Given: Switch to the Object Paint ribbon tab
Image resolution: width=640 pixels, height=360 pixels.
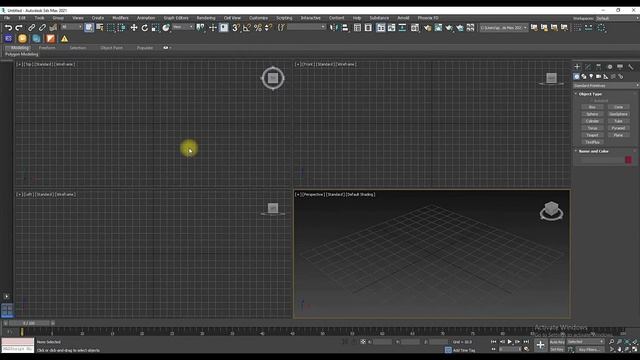Looking at the screenshot, I should click(111, 48).
